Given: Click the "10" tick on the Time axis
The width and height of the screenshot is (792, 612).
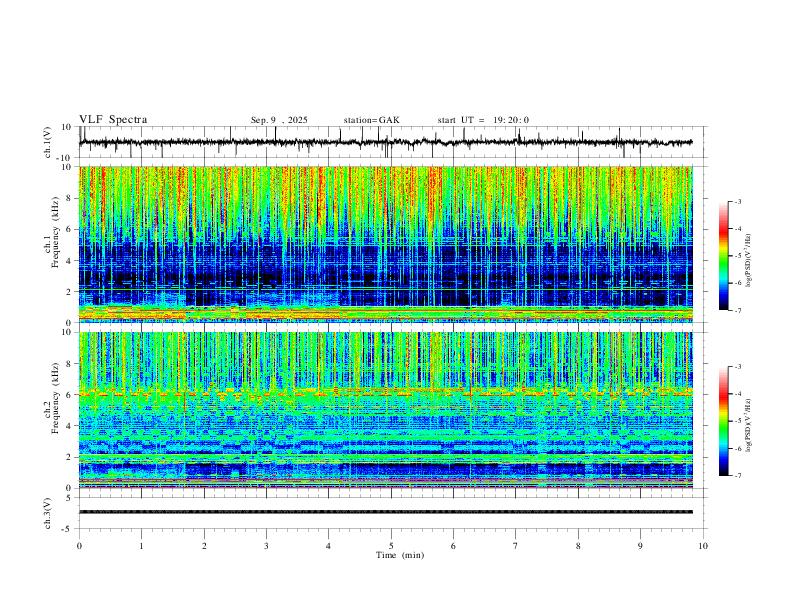Looking at the screenshot, I should [x=703, y=546].
